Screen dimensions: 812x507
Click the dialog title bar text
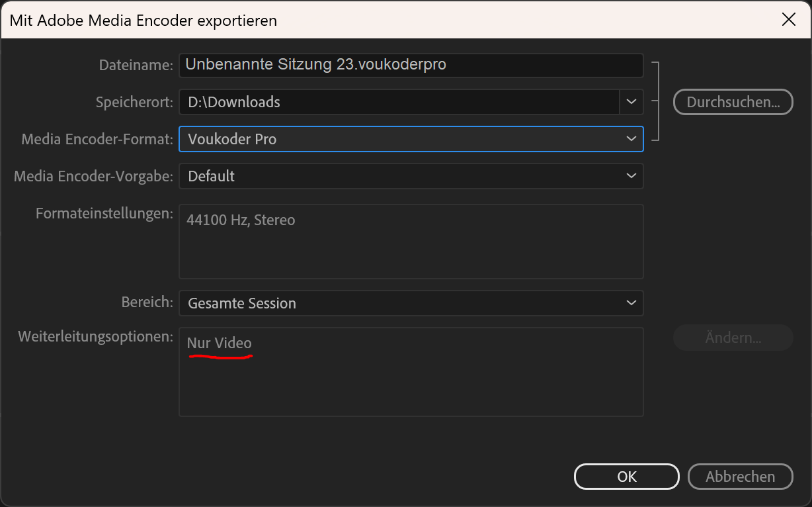point(143,21)
